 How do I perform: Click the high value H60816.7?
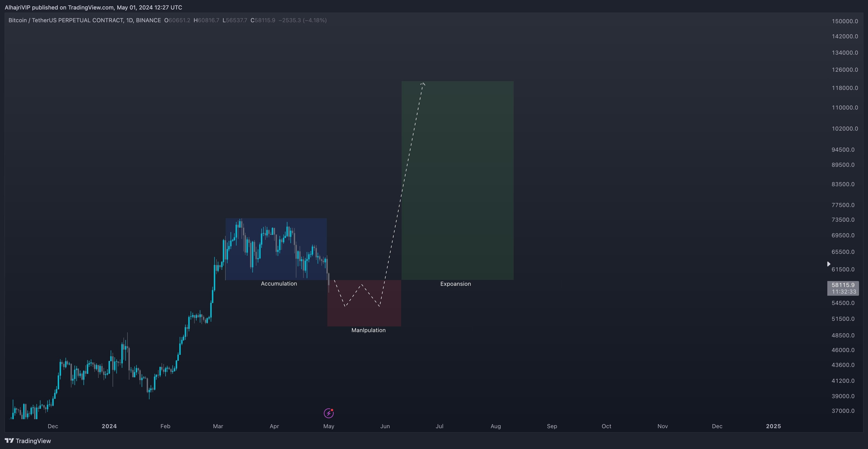(x=206, y=20)
